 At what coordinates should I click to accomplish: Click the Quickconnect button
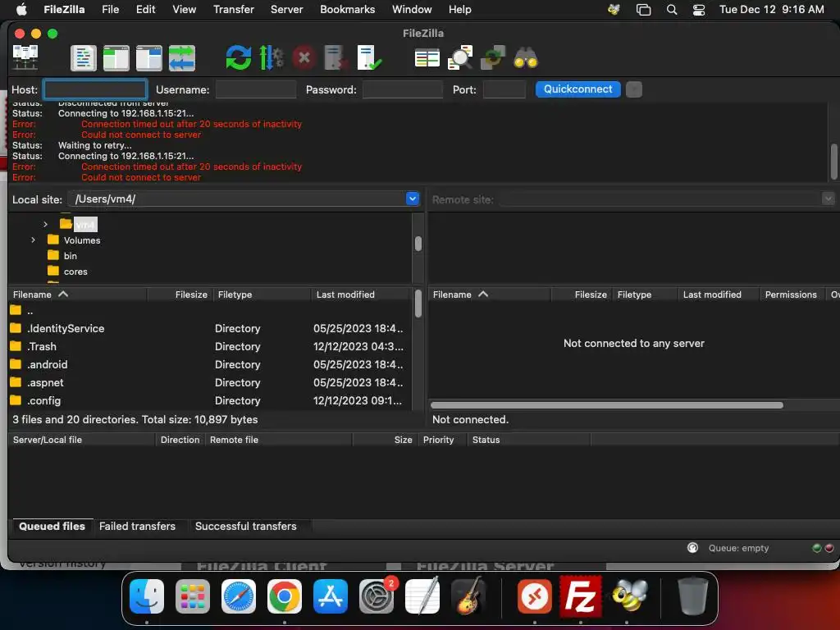pos(578,89)
